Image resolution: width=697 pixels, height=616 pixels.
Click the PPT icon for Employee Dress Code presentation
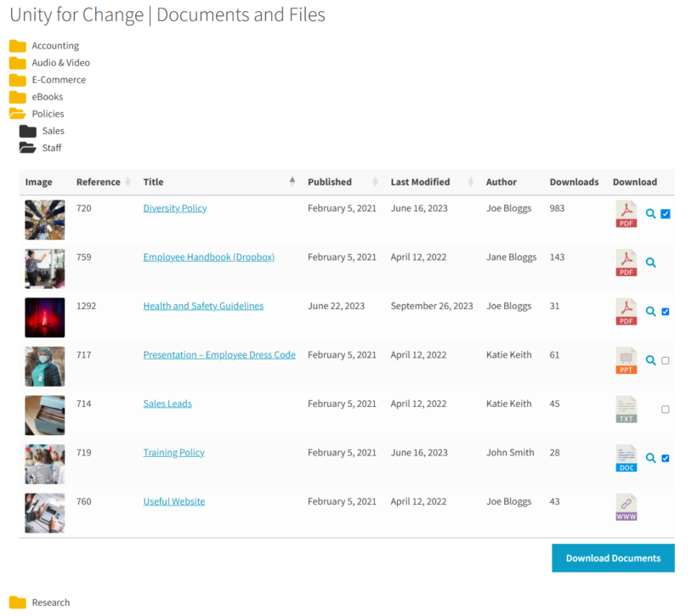pyautogui.click(x=626, y=360)
